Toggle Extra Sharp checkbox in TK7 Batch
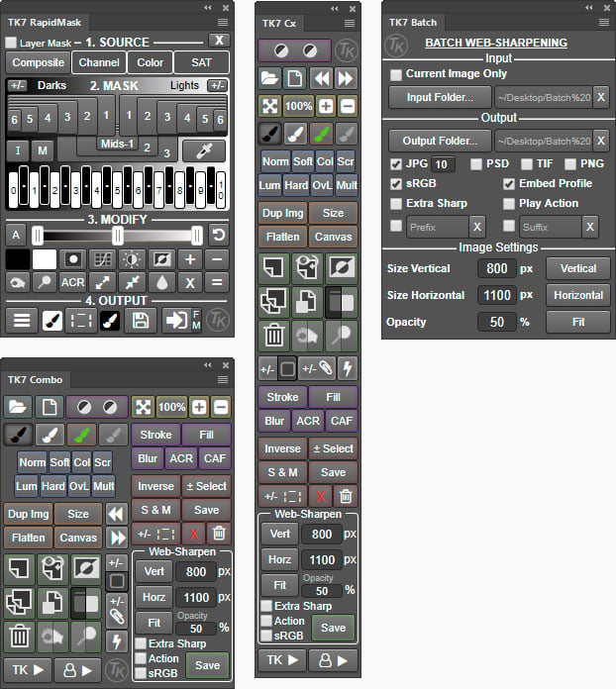Viewport: 616px width, 689px height. click(396, 204)
